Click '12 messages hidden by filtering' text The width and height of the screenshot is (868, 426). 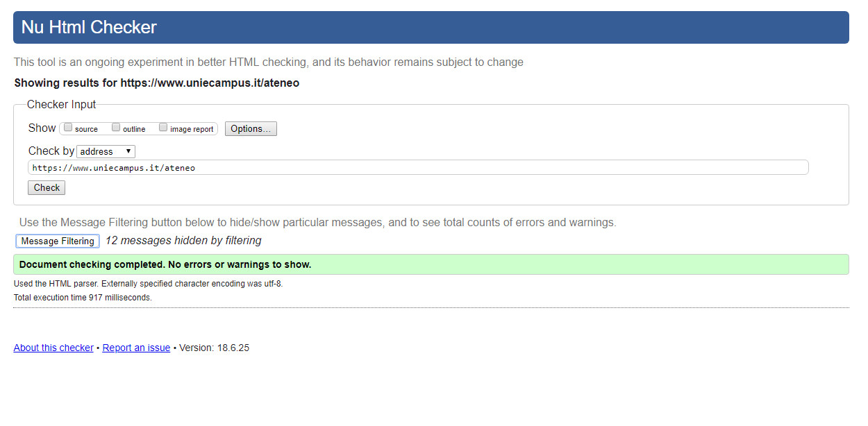(183, 241)
